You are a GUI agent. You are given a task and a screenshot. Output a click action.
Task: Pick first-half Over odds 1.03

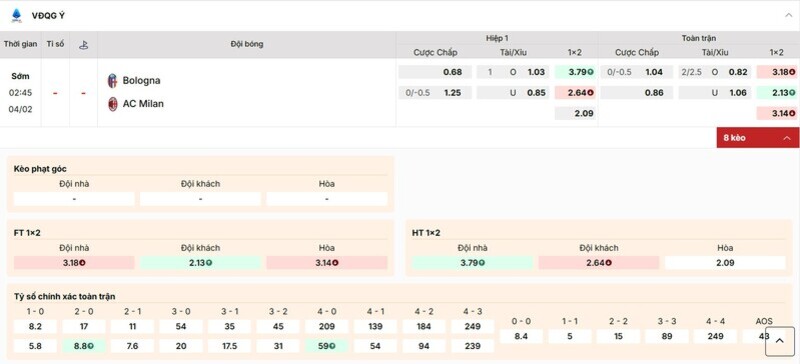(513, 72)
